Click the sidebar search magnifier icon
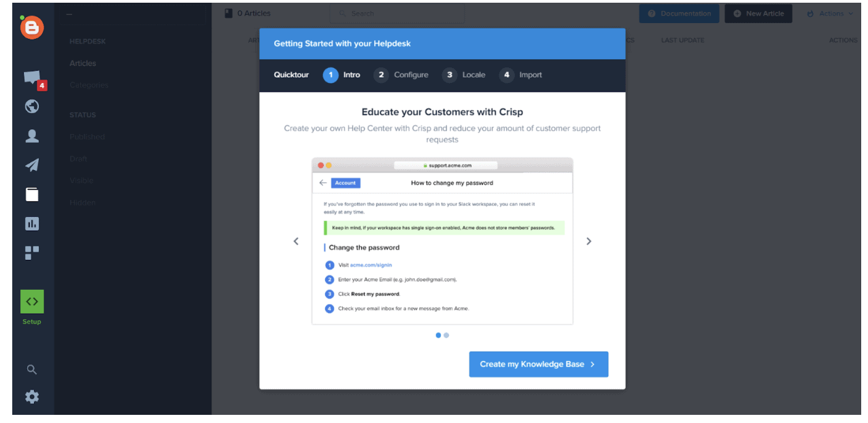The height and width of the screenshot is (423, 868). tap(32, 370)
